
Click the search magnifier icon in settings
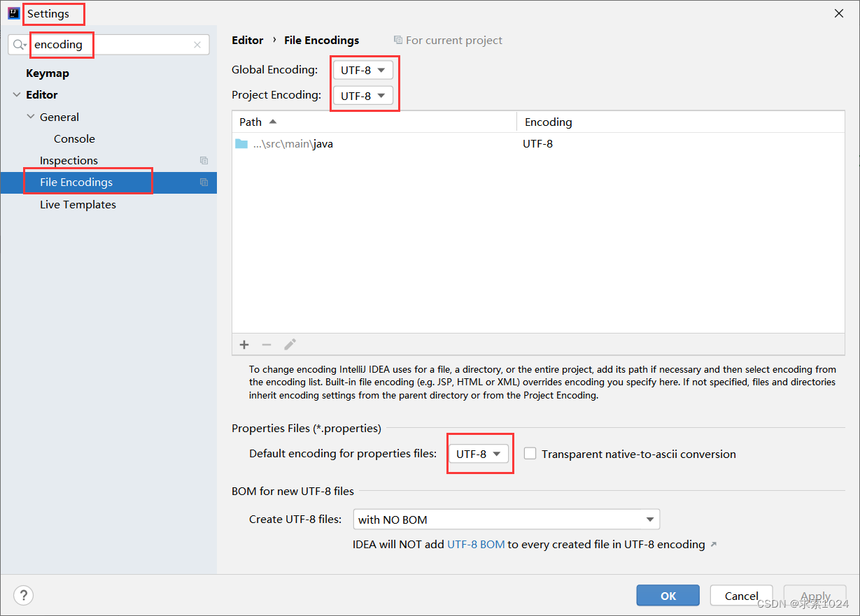click(20, 45)
